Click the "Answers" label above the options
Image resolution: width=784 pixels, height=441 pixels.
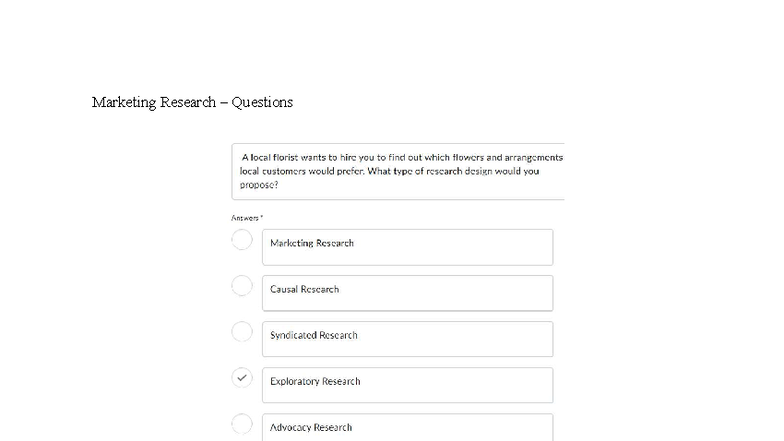point(244,218)
